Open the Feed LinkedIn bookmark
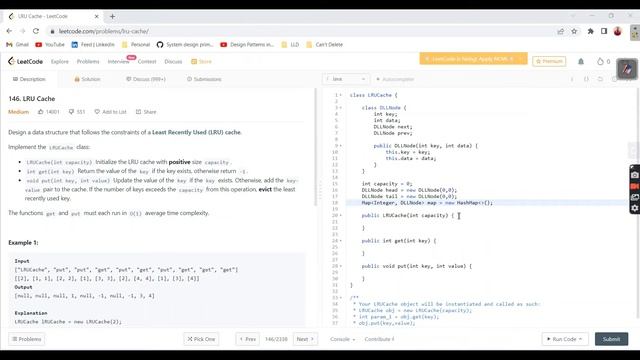The width and height of the screenshot is (640, 360). pyautogui.click(x=93, y=44)
